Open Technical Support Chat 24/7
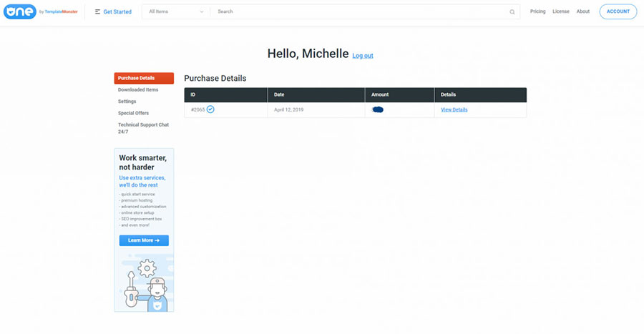The height and width of the screenshot is (334, 644). pyautogui.click(x=143, y=128)
